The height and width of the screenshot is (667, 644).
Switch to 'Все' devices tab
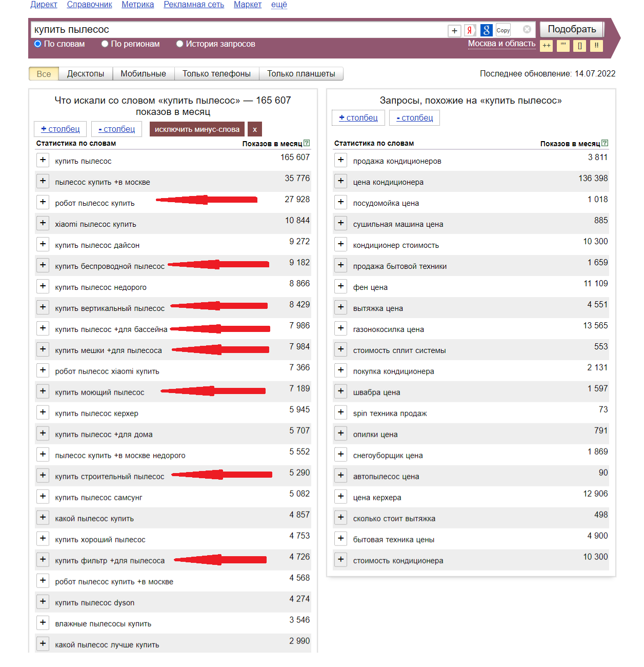pos(44,74)
